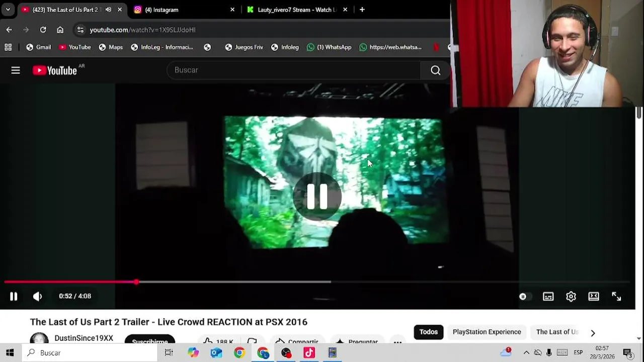Screen dimensions: 644x362
Task: Open the (1) WhatsApp bookmark
Action: coord(329,47)
